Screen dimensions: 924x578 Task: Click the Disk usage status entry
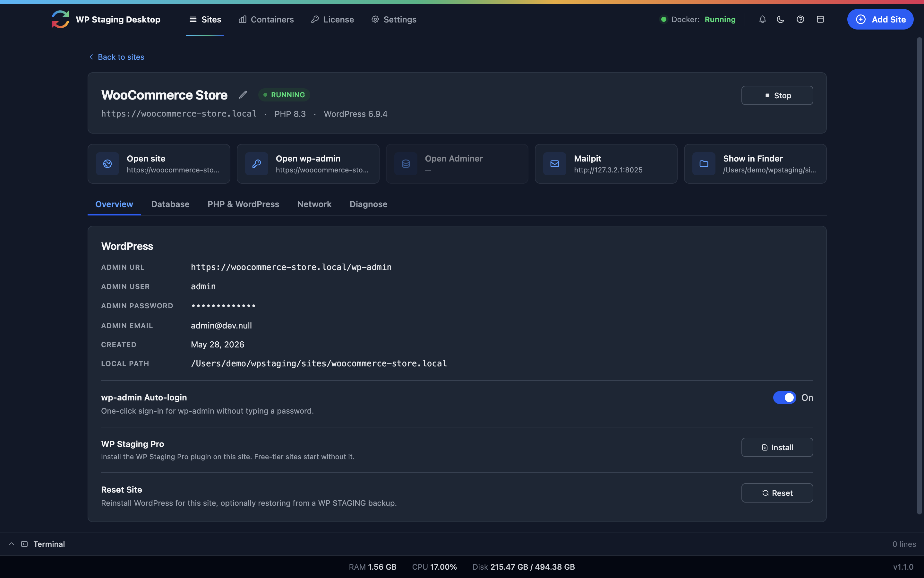[524, 567]
